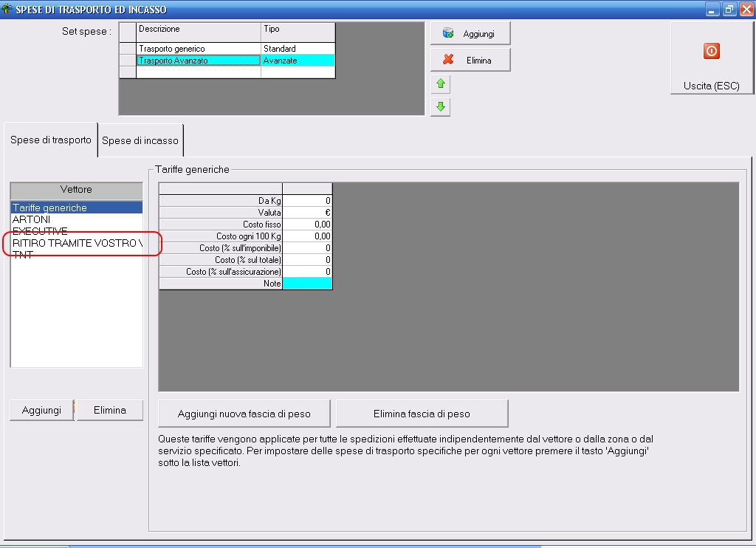The height and width of the screenshot is (548, 756).
Task: Edit the Costo (% sull'imponibile) value
Action: [307, 248]
